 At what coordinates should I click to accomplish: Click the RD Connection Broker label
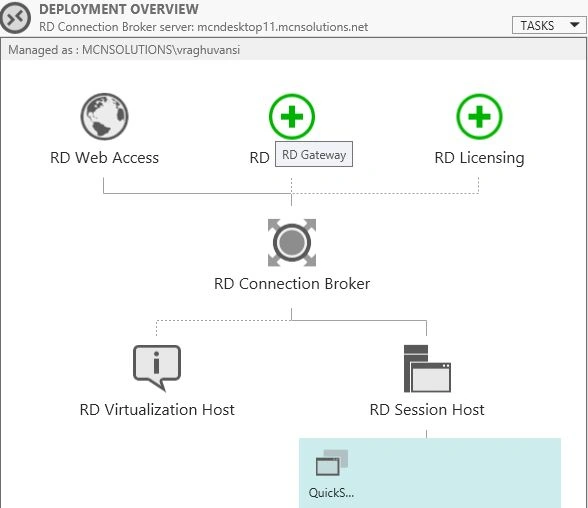coord(292,284)
